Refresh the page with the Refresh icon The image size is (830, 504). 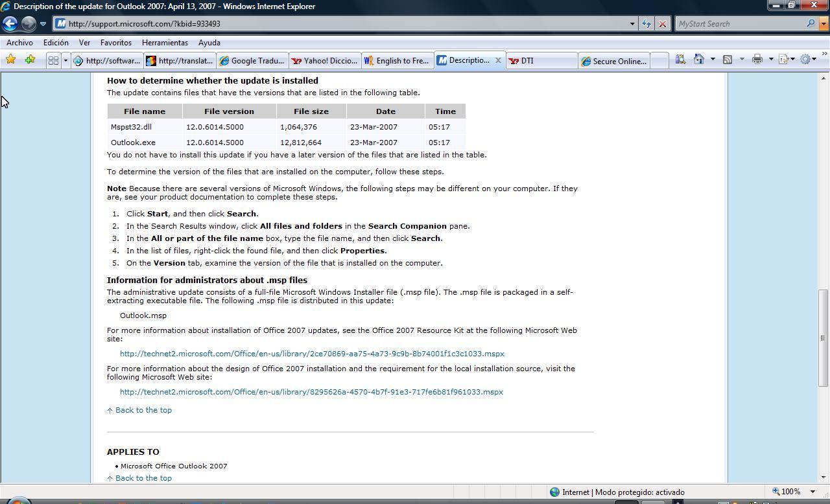pos(646,24)
